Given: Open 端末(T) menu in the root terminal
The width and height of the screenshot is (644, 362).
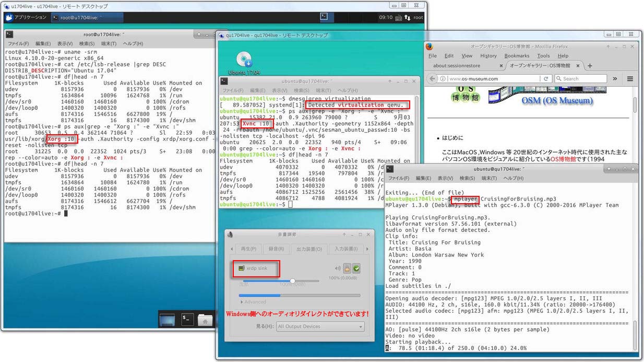Looking at the screenshot, I should (x=109, y=43).
